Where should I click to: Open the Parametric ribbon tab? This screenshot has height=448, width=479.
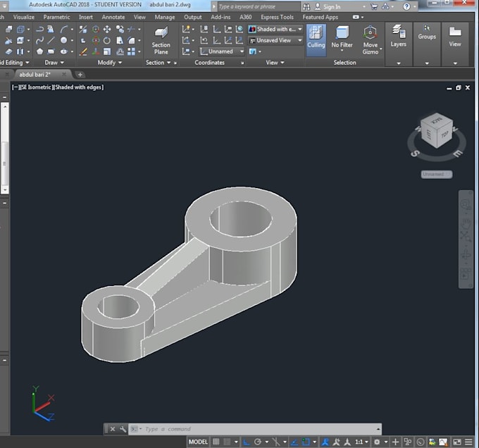tap(56, 17)
